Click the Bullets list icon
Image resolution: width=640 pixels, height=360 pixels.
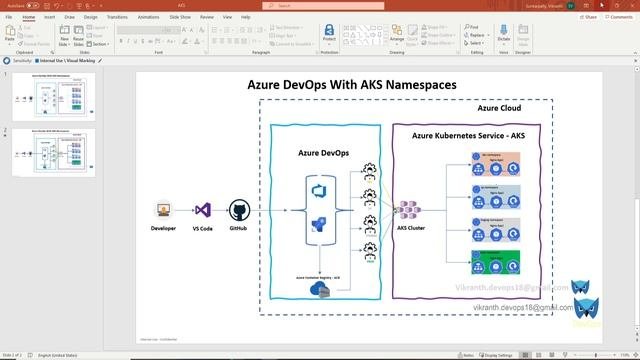pos(214,30)
